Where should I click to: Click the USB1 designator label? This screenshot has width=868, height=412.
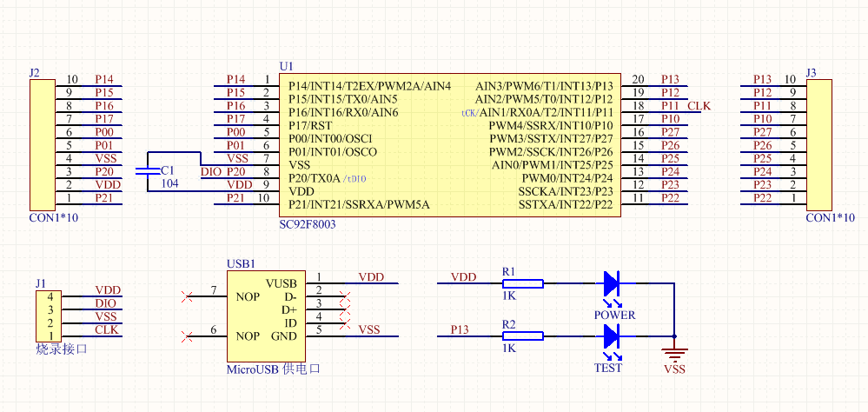coord(241,263)
